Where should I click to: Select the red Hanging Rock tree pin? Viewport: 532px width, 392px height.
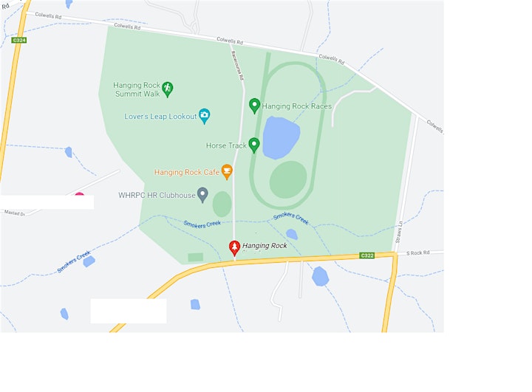[234, 248]
